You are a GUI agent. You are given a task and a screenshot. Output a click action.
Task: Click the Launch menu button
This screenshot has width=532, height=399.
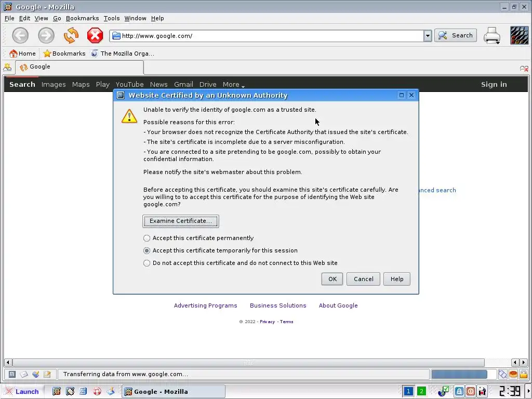[22, 392]
